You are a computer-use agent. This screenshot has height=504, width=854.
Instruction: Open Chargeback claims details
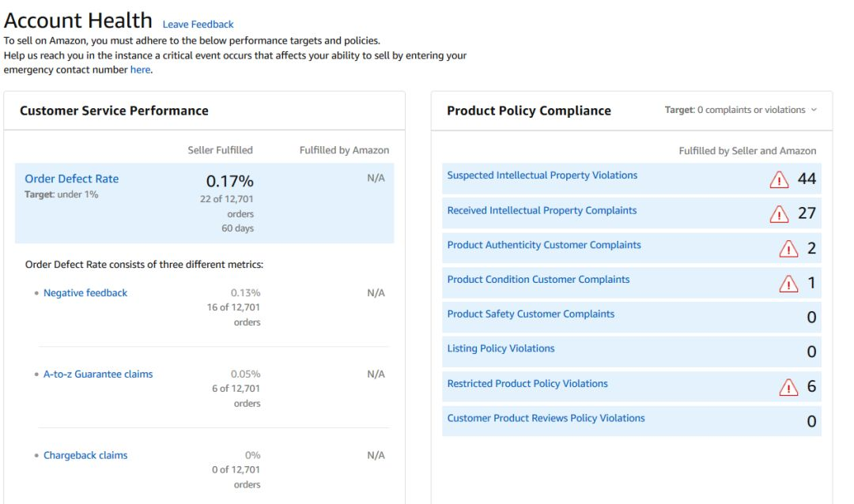85,456
